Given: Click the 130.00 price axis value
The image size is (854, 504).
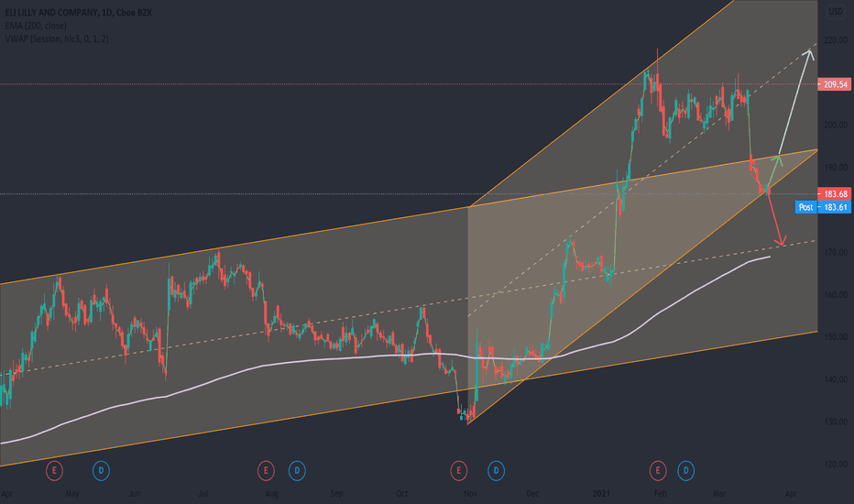Looking at the screenshot, I should tap(836, 422).
